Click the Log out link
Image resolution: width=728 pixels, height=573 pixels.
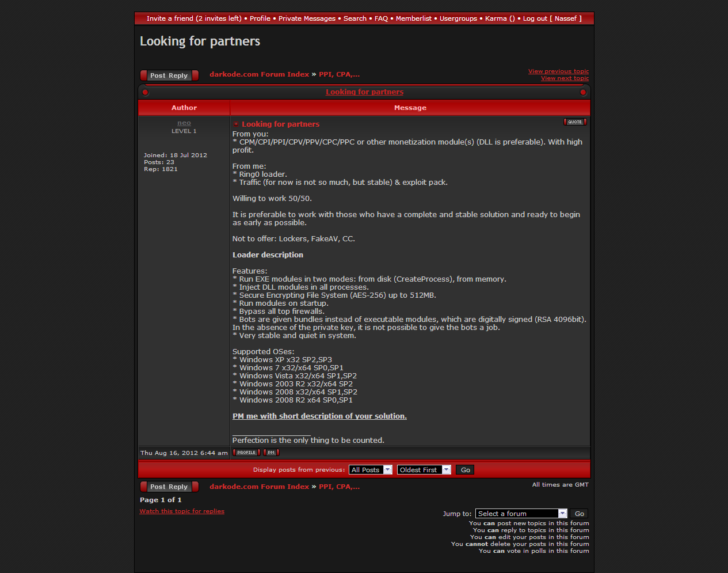pos(535,18)
